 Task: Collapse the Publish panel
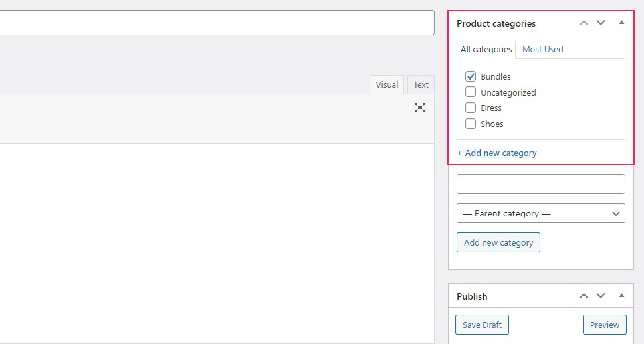tap(621, 295)
